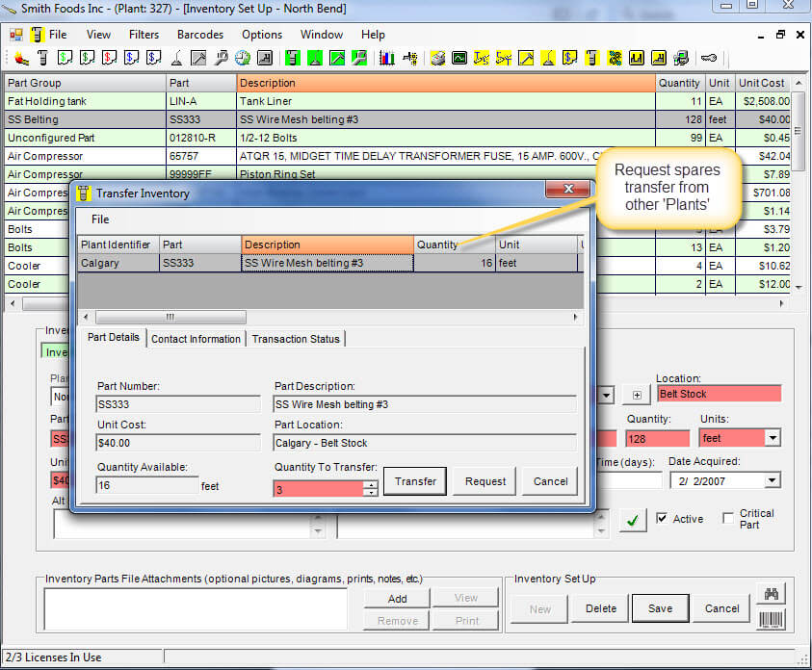Click the networked computers toolbar icon
Image resolution: width=812 pixels, height=670 pixels.
click(681, 58)
